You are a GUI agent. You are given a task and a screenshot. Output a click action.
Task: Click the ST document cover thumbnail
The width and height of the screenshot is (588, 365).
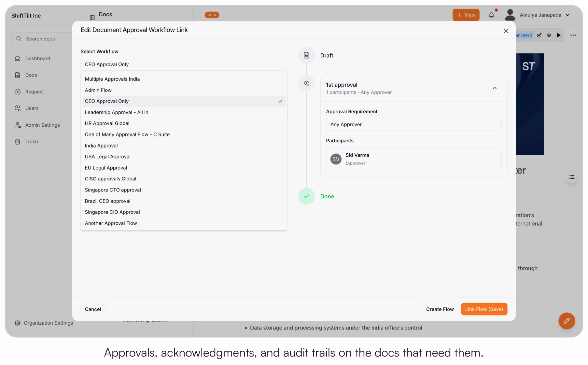click(530, 104)
